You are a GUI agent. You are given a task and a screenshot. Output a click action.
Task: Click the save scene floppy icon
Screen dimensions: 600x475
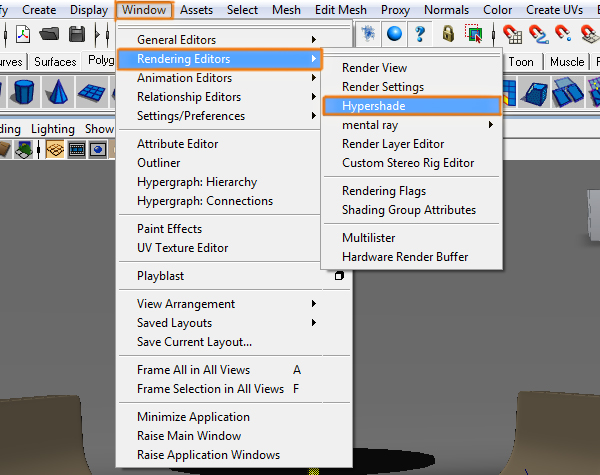[77, 34]
